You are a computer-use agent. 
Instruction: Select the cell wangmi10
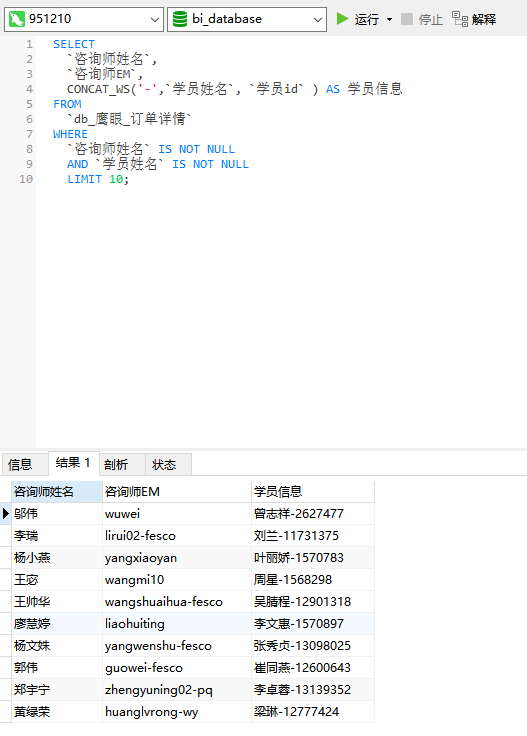click(x=177, y=580)
